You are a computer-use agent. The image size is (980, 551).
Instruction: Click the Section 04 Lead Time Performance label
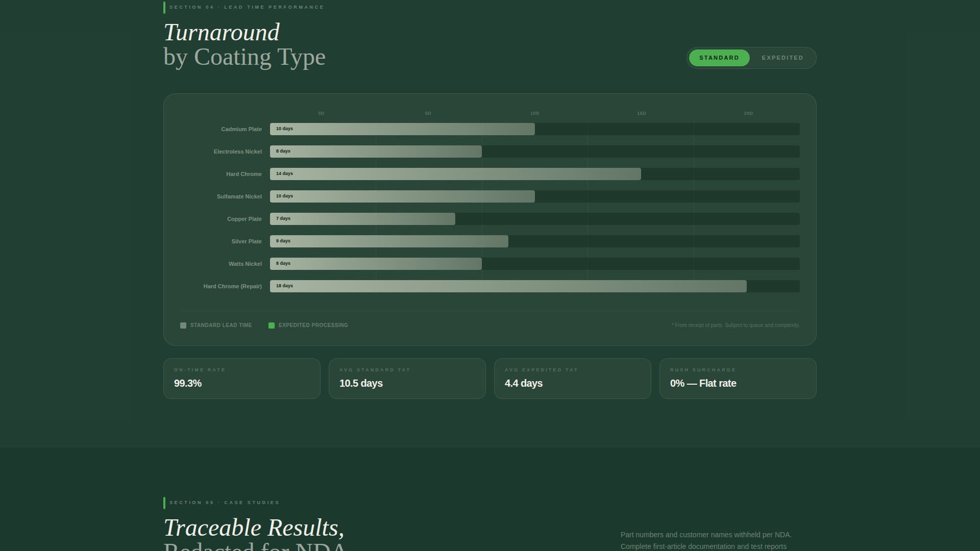(x=247, y=7)
